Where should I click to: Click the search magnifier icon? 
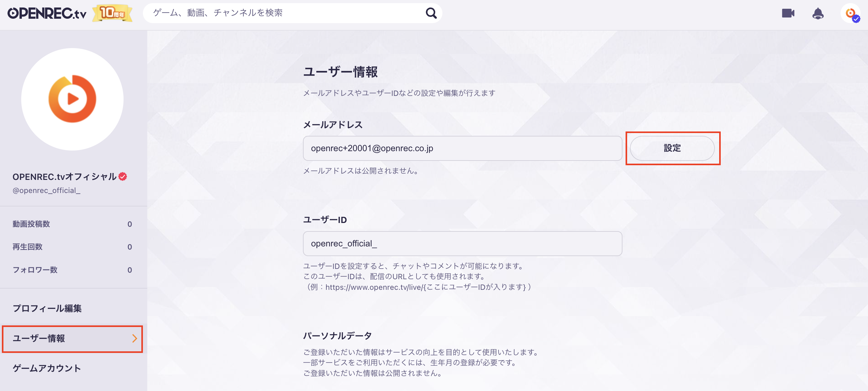pyautogui.click(x=431, y=13)
